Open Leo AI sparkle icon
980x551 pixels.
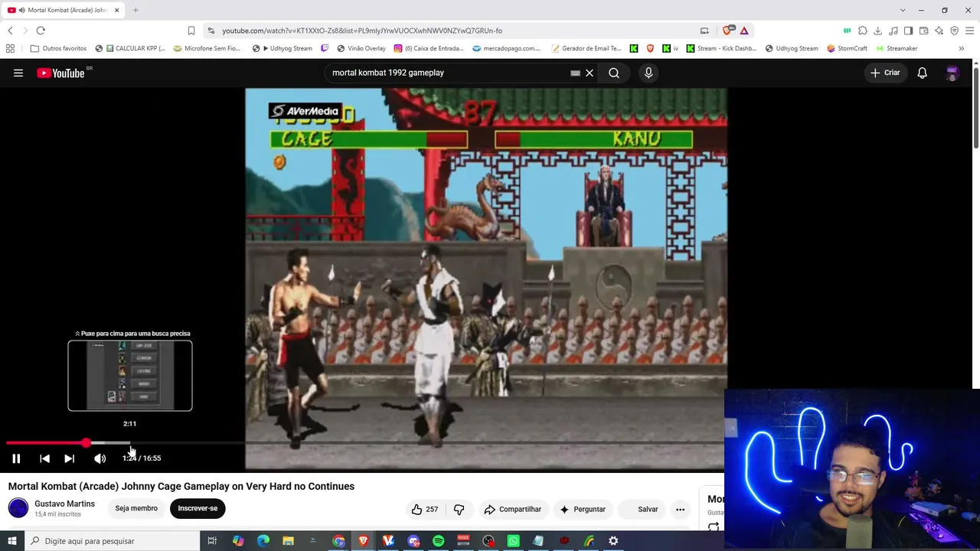939,31
